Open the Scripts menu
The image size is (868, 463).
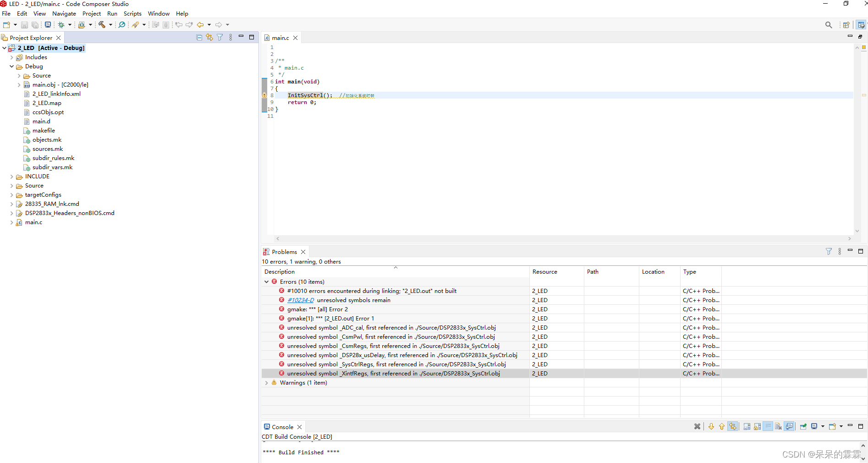click(x=132, y=14)
